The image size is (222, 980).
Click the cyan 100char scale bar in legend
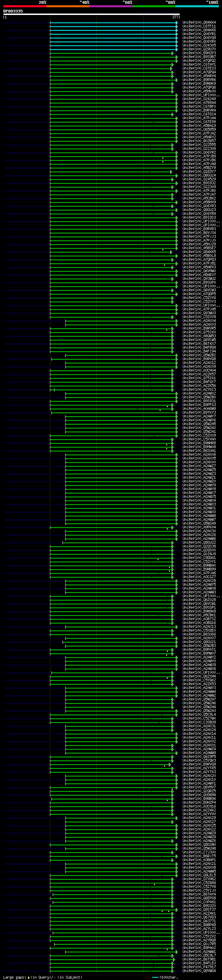(x=155, y=977)
